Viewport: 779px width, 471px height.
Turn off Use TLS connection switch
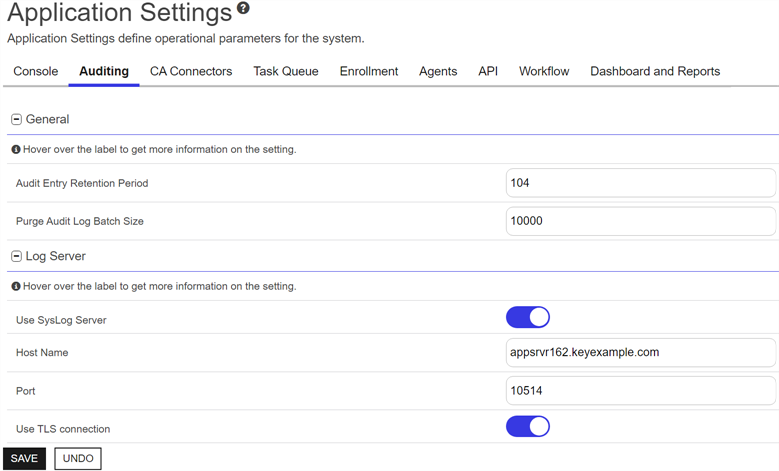527,427
